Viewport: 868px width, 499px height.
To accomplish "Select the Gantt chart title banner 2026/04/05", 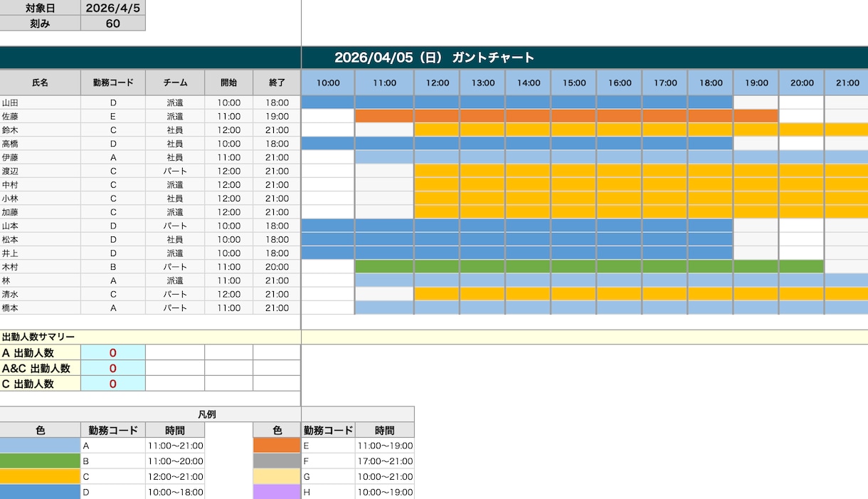I will coord(434,58).
